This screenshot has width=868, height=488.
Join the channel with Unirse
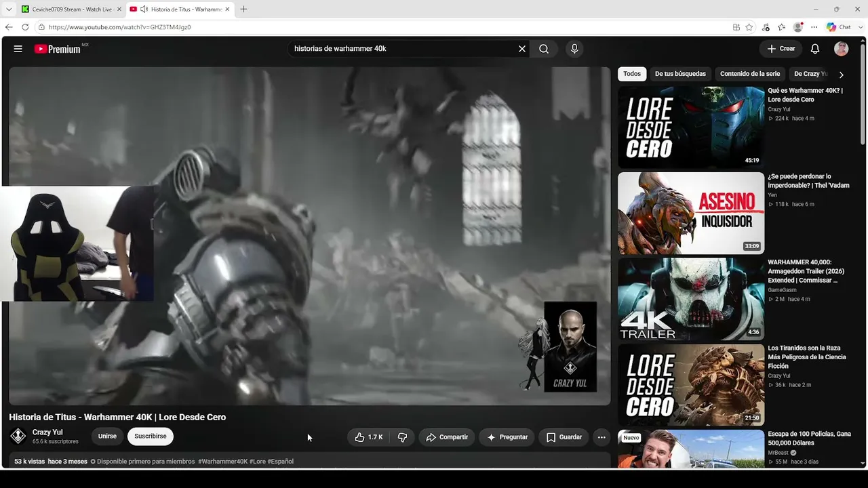pyautogui.click(x=107, y=436)
